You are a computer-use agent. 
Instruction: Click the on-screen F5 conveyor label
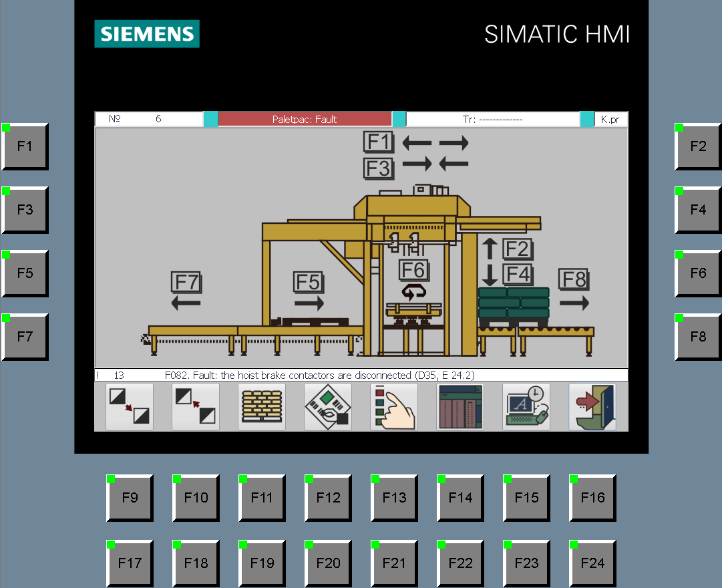pos(309,282)
